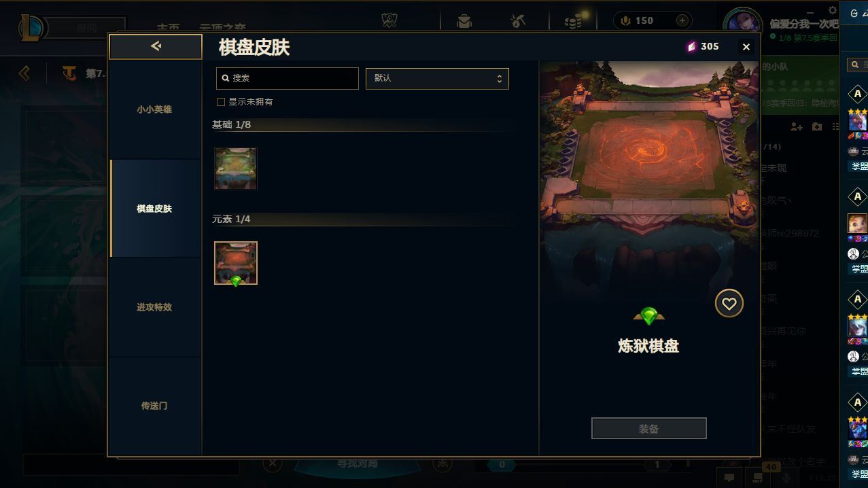Select the 炼狱棋盘 thumbnail under 元素
The height and width of the screenshot is (488, 868).
pos(236,263)
